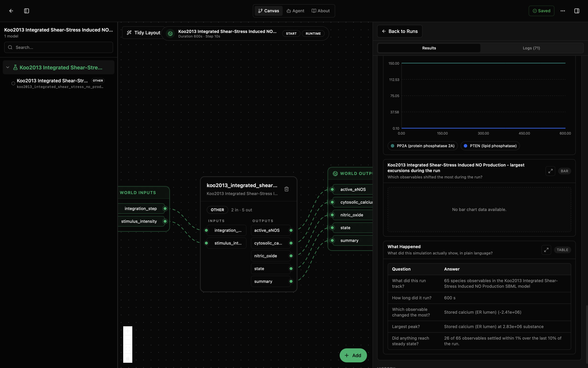Viewport: 588px width, 368px height.
Task: Go back using the top-left arrow
Action: 11,11
